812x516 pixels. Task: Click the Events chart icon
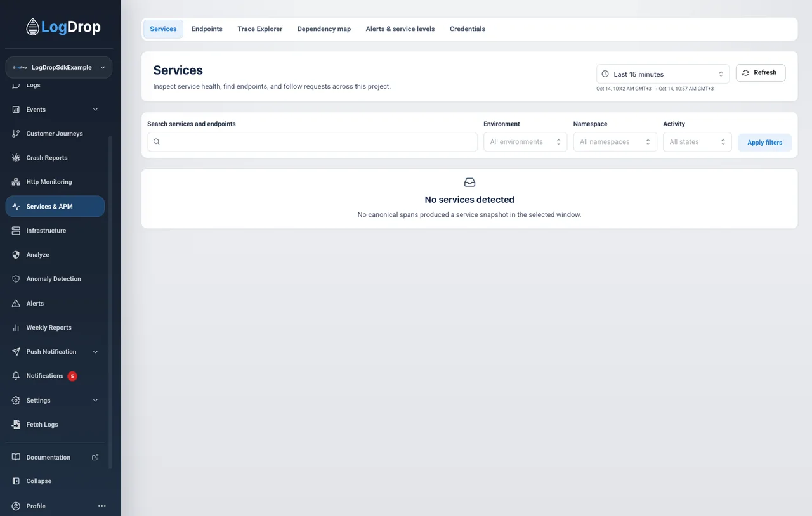pos(16,110)
